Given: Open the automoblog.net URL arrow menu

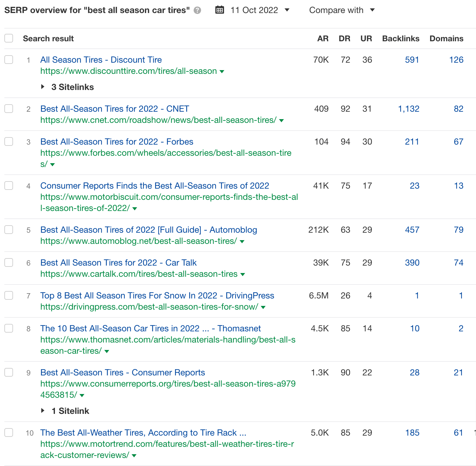Looking at the screenshot, I should click(242, 242).
